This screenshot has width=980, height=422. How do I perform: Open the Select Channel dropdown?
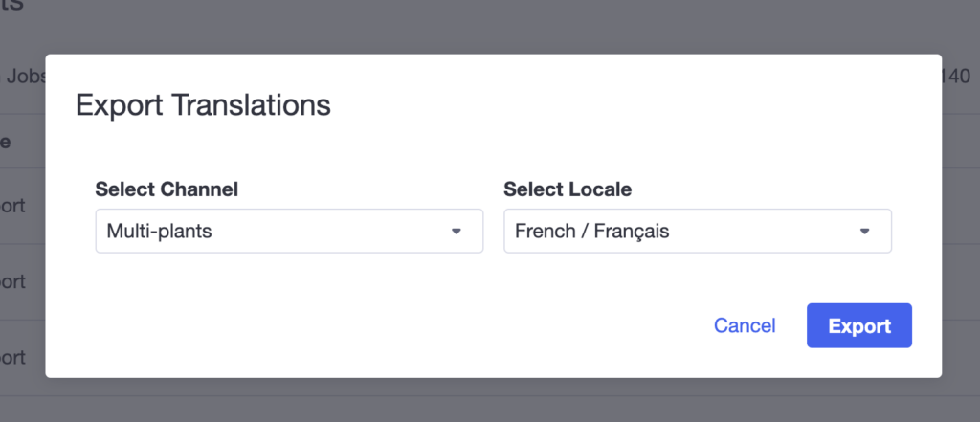[288, 231]
